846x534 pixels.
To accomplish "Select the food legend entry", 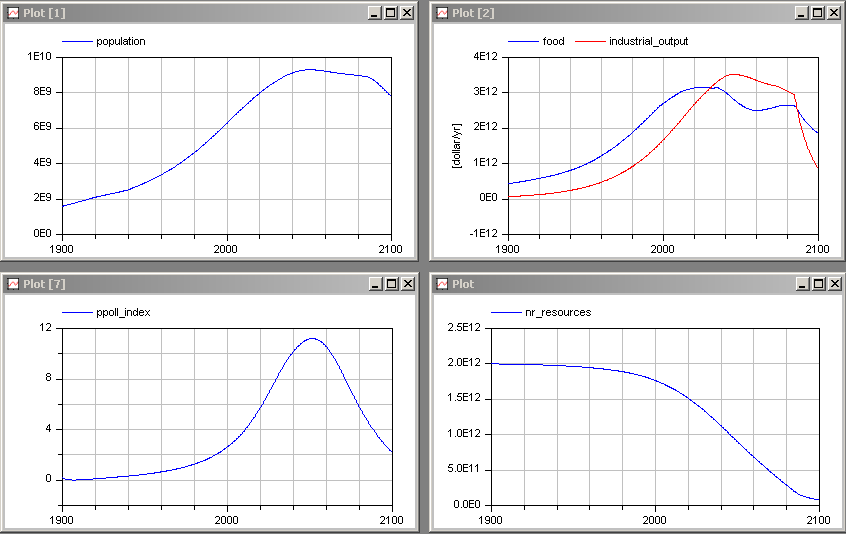I will 553,42.
